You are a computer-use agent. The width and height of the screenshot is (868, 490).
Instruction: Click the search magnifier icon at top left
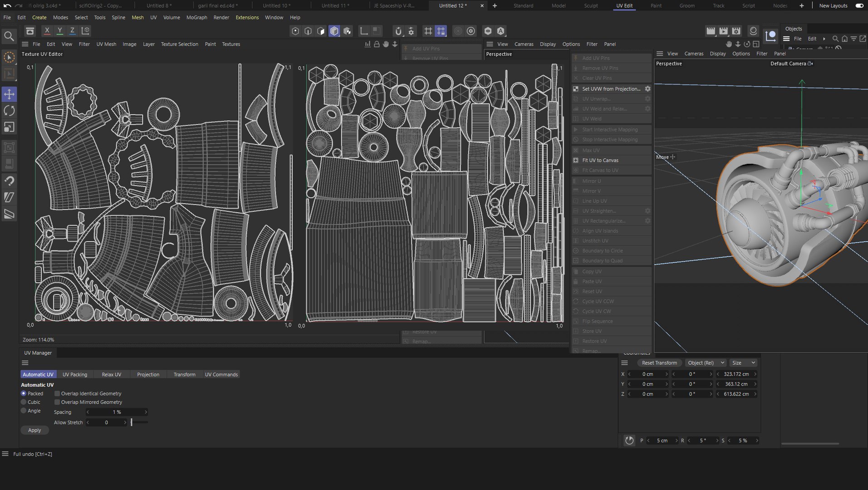coord(9,36)
